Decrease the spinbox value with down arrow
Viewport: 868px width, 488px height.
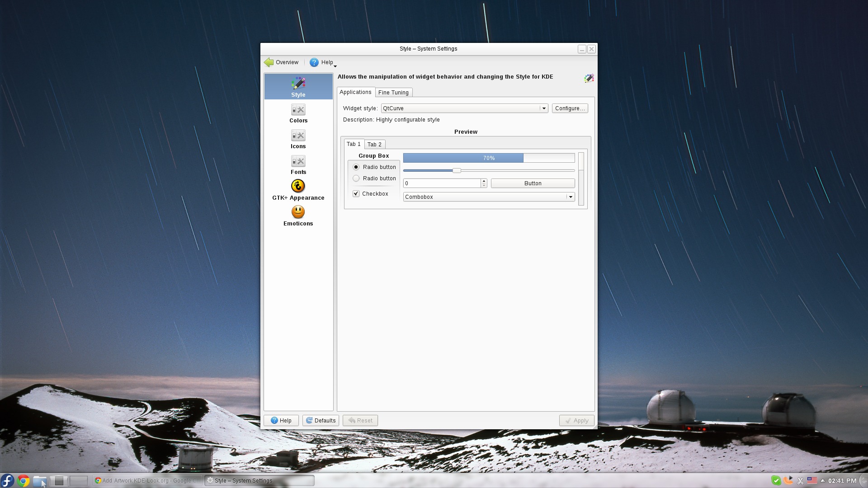pyautogui.click(x=484, y=185)
